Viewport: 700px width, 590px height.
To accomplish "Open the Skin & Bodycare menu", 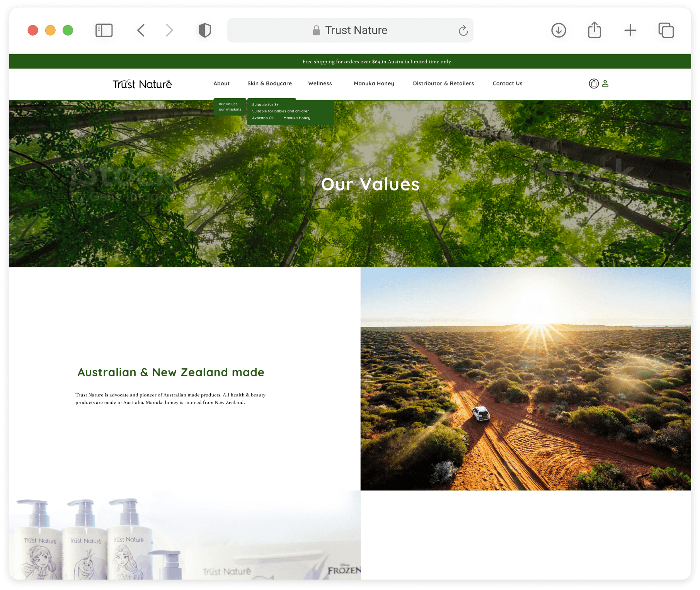I will [269, 83].
